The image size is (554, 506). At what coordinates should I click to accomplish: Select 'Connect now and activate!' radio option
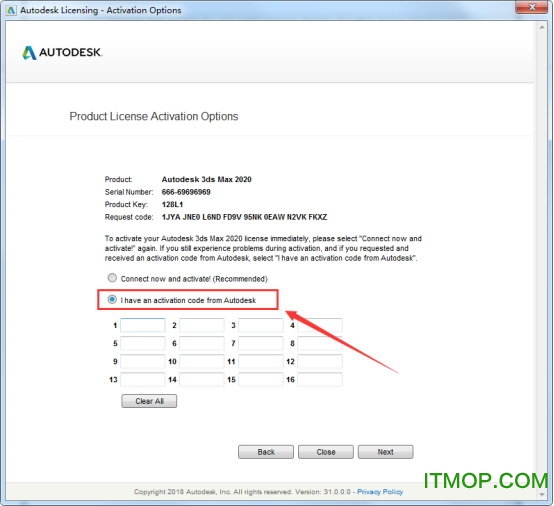pyautogui.click(x=112, y=278)
